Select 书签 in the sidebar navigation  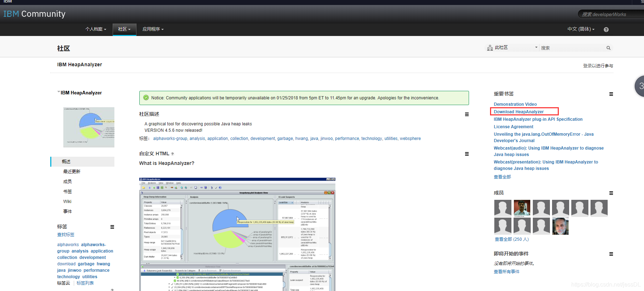pyautogui.click(x=67, y=192)
